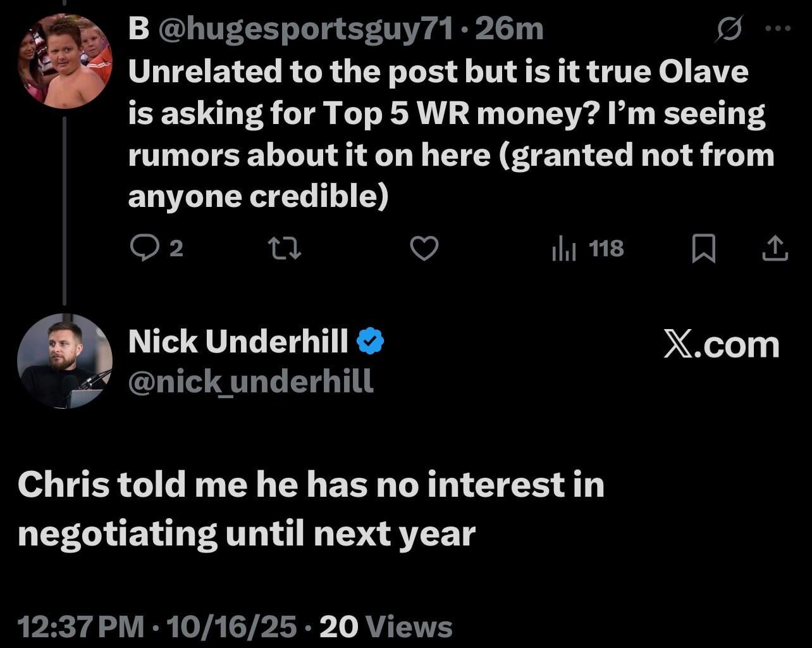Select Nick's reply text about Chris negotiating

pos(310,509)
